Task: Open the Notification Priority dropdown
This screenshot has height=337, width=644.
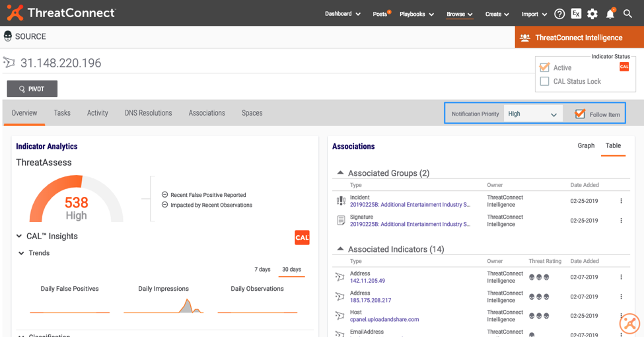Action: (x=533, y=114)
